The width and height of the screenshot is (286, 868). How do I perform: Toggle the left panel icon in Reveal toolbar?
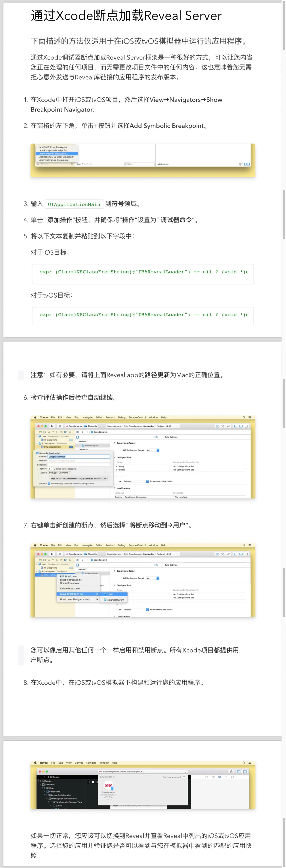(238, 771)
